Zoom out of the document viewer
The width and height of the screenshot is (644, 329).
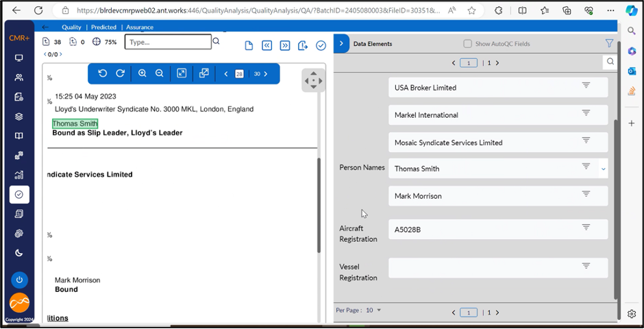click(x=160, y=73)
